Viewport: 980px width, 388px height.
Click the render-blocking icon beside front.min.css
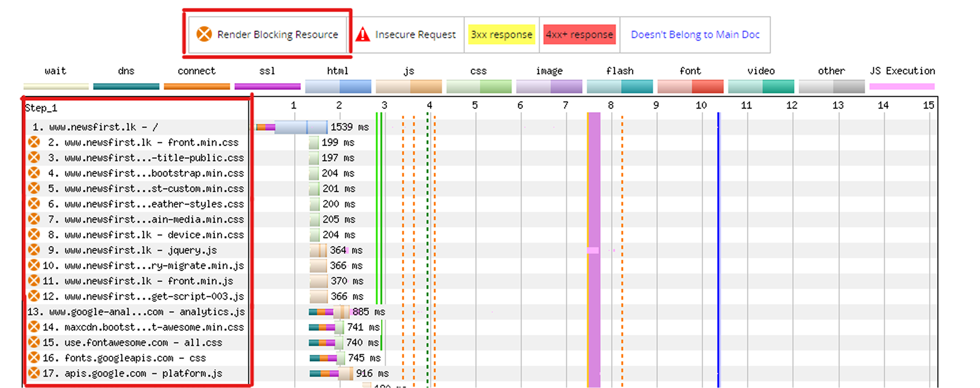pyautogui.click(x=34, y=142)
